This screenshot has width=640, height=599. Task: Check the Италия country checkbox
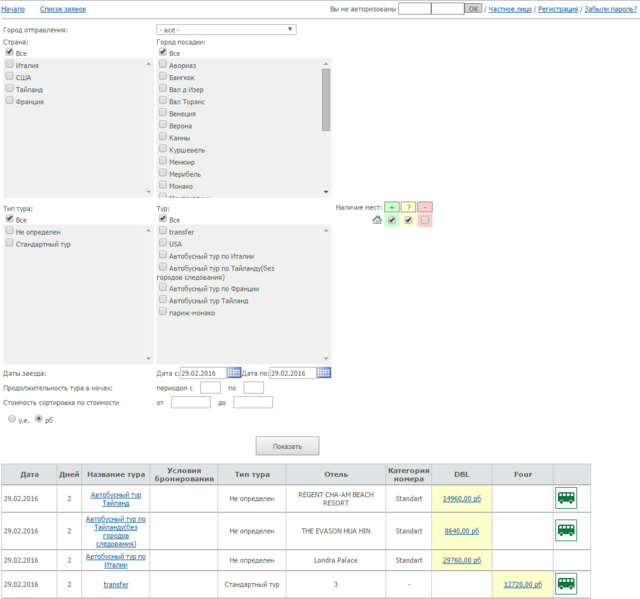click(10, 64)
